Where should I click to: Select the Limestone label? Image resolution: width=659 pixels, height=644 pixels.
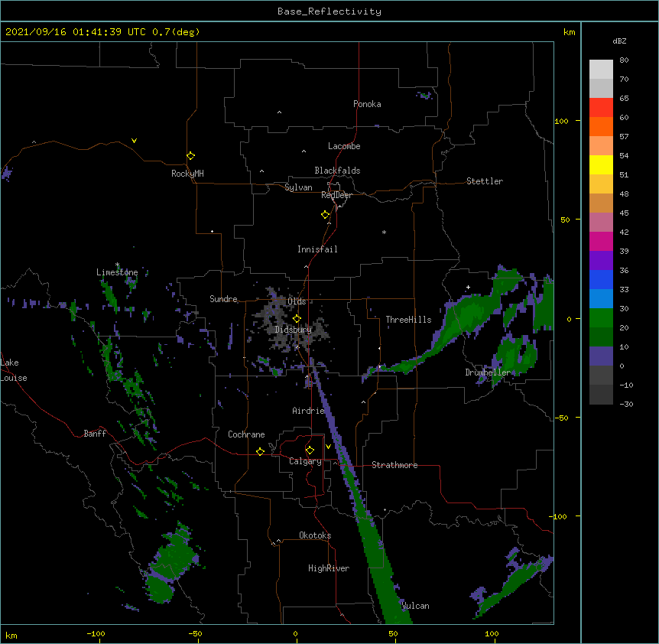click(x=117, y=272)
